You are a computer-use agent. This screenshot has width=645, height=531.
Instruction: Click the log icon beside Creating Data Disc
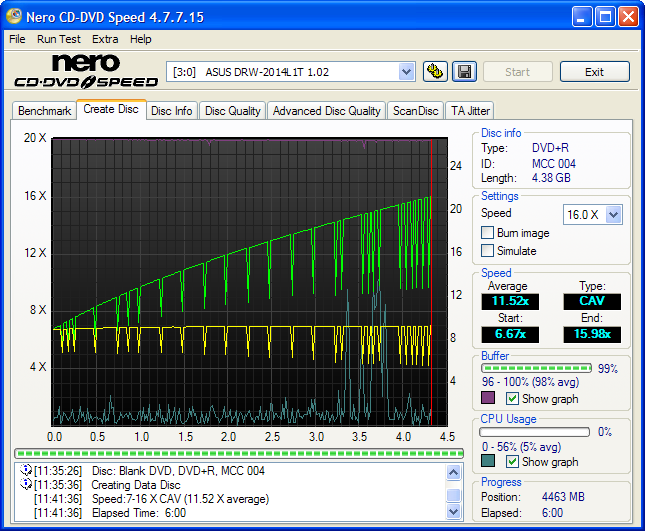(26, 485)
